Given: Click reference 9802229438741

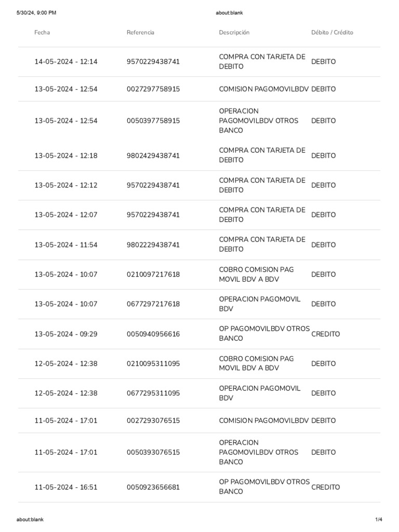Looking at the screenshot, I should [153, 245].
